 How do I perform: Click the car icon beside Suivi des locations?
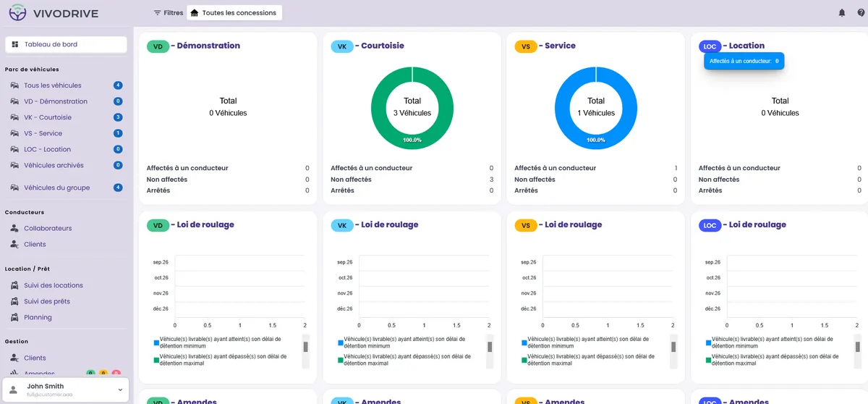click(15, 285)
